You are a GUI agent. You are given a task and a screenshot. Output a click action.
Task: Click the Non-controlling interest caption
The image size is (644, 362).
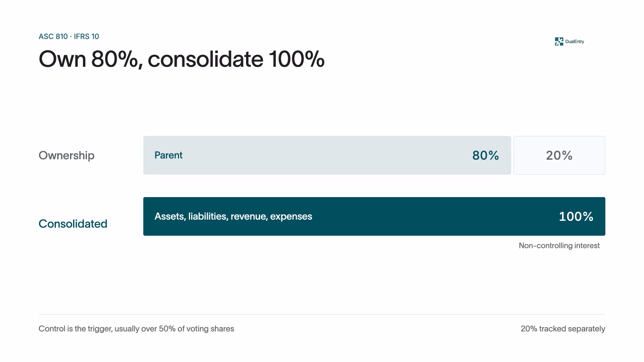559,245
